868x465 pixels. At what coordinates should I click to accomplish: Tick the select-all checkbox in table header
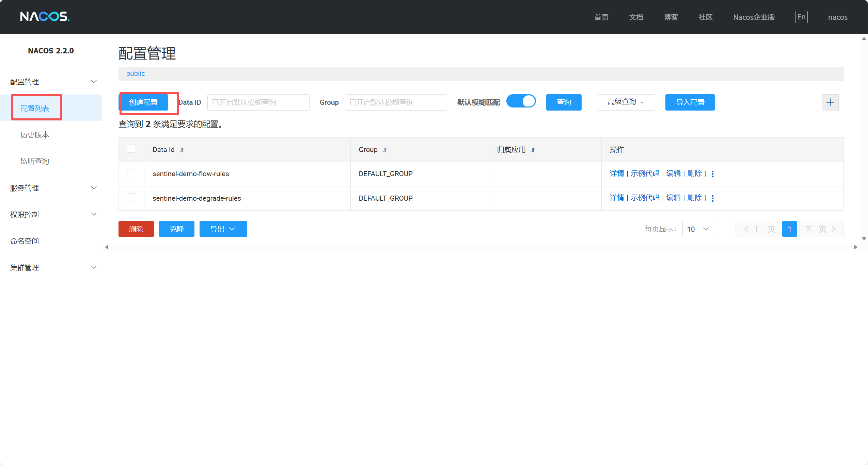(x=131, y=149)
